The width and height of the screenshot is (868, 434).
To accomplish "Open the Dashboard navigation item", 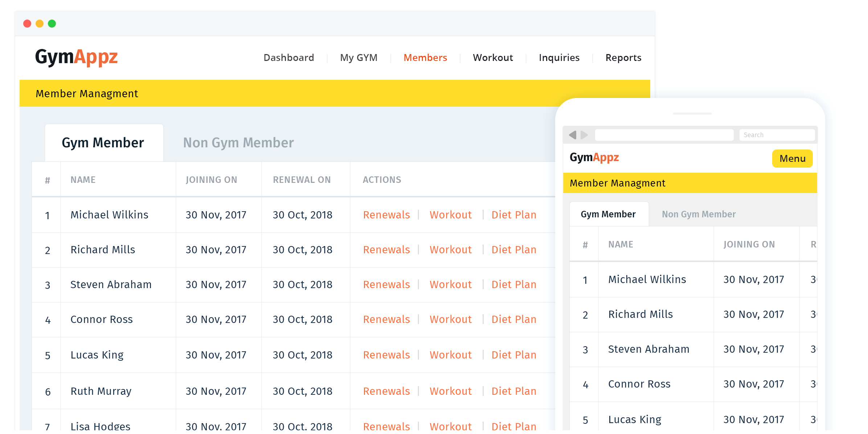I will (x=288, y=58).
